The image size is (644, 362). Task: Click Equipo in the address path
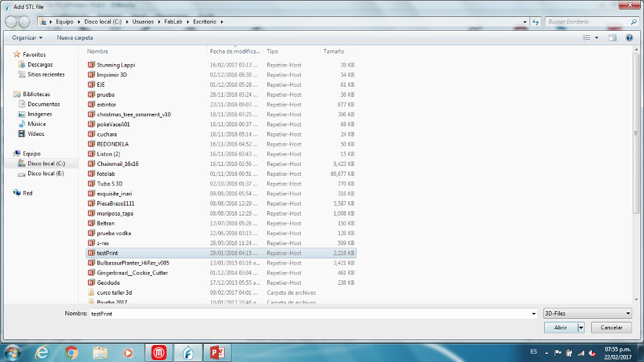click(x=65, y=22)
